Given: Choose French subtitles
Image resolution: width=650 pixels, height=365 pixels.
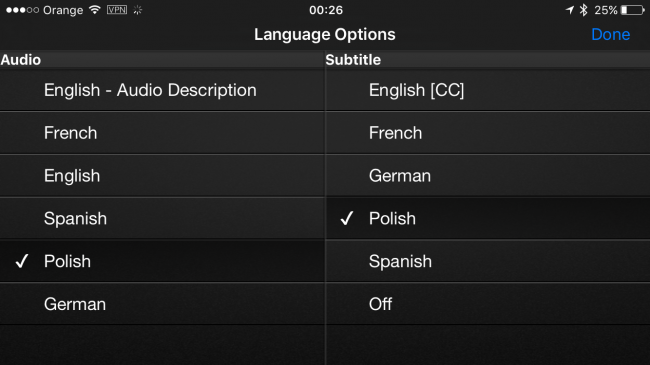Looking at the screenshot, I should [488, 133].
